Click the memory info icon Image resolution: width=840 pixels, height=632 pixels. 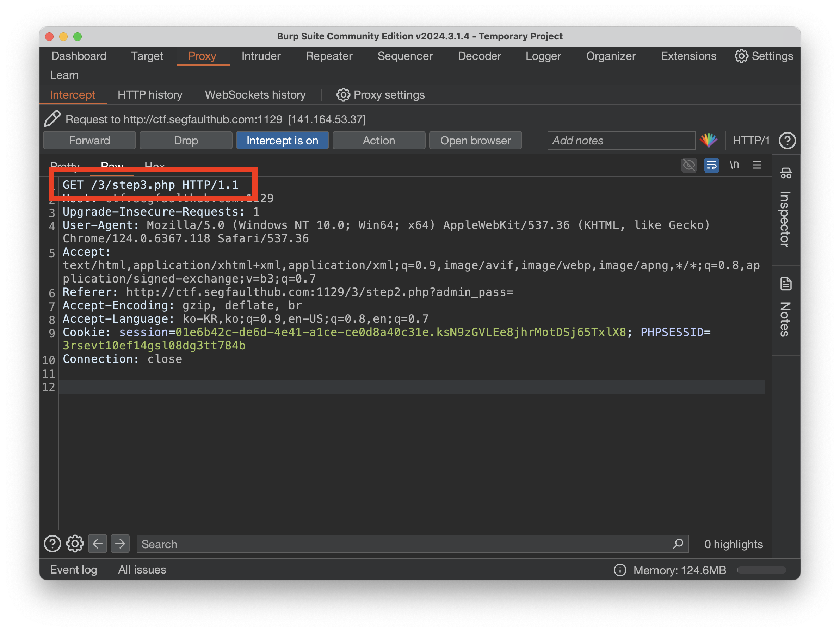pyautogui.click(x=620, y=570)
